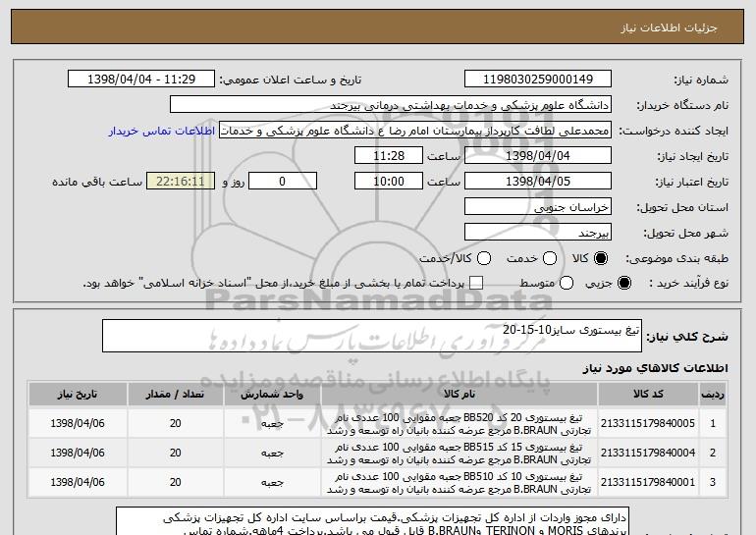Image resolution: width=756 pixels, height=535 pixels.
Task: Toggle the اسناد خزانه اسلامی payment checkbox
Action: click(x=476, y=283)
